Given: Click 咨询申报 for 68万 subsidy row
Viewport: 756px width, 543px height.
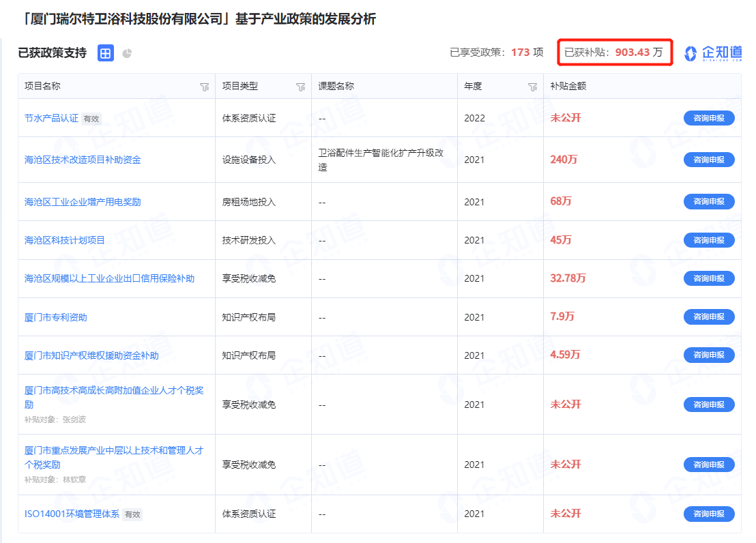Looking at the screenshot, I should pos(709,201).
